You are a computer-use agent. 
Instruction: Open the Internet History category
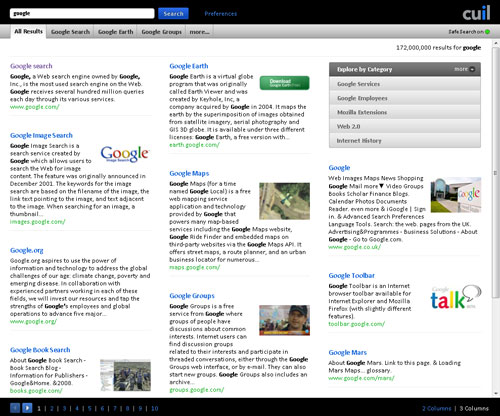405,141
